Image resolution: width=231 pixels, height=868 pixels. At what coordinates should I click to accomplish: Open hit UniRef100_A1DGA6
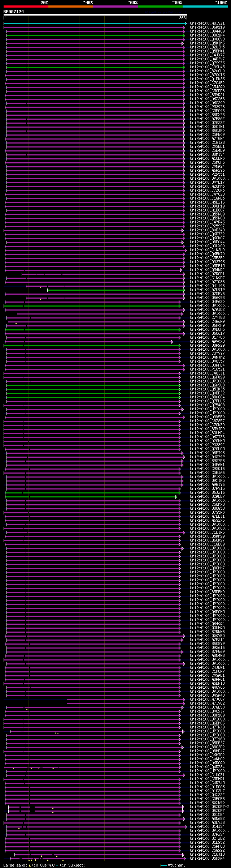(x=207, y=787)
